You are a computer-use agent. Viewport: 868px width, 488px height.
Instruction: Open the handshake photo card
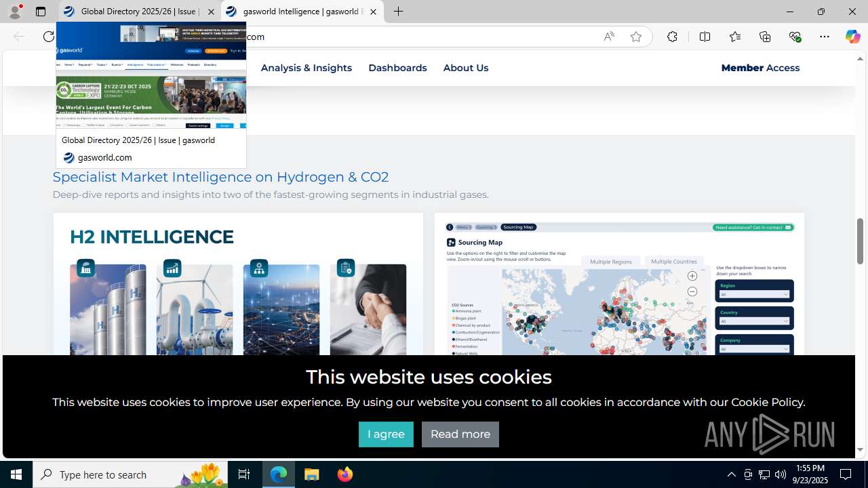coord(368,310)
